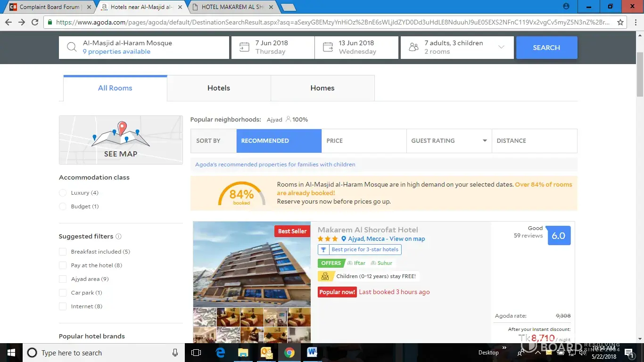The height and width of the screenshot is (362, 644).
Task: Check the Pay at the hotel filter
Action: point(63,265)
